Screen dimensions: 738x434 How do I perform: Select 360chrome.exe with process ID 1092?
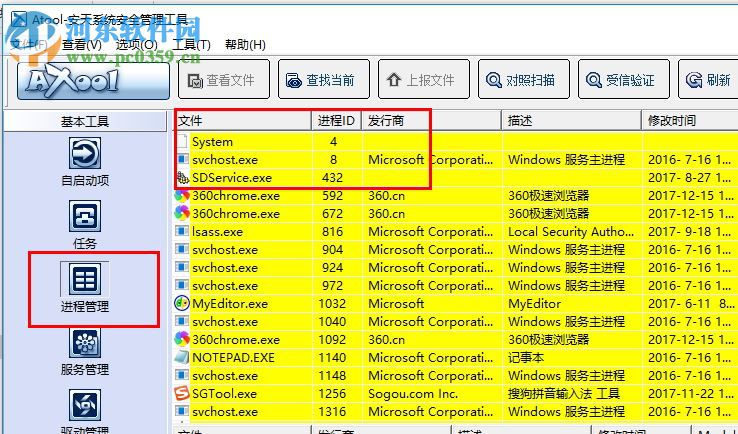456,340
